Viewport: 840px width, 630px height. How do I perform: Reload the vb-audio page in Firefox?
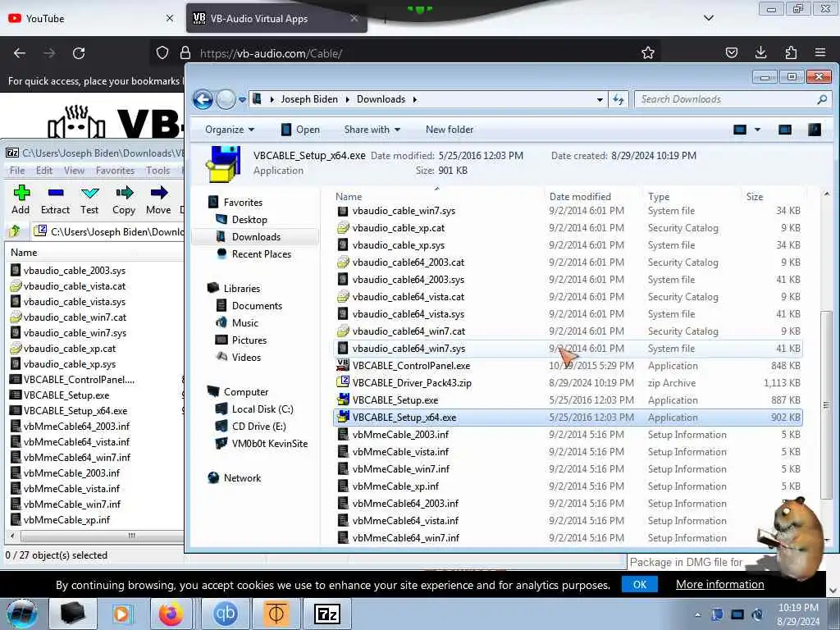point(79,53)
